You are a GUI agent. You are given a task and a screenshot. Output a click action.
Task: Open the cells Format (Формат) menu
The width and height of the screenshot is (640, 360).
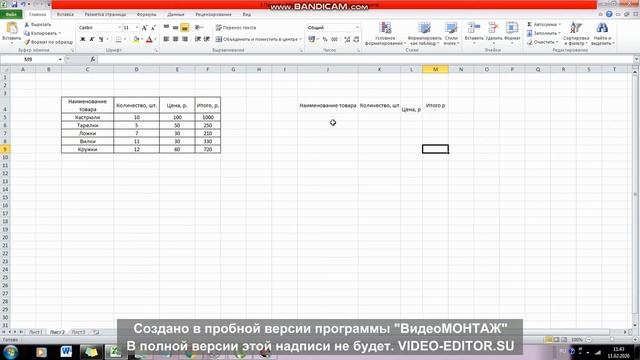coord(512,32)
